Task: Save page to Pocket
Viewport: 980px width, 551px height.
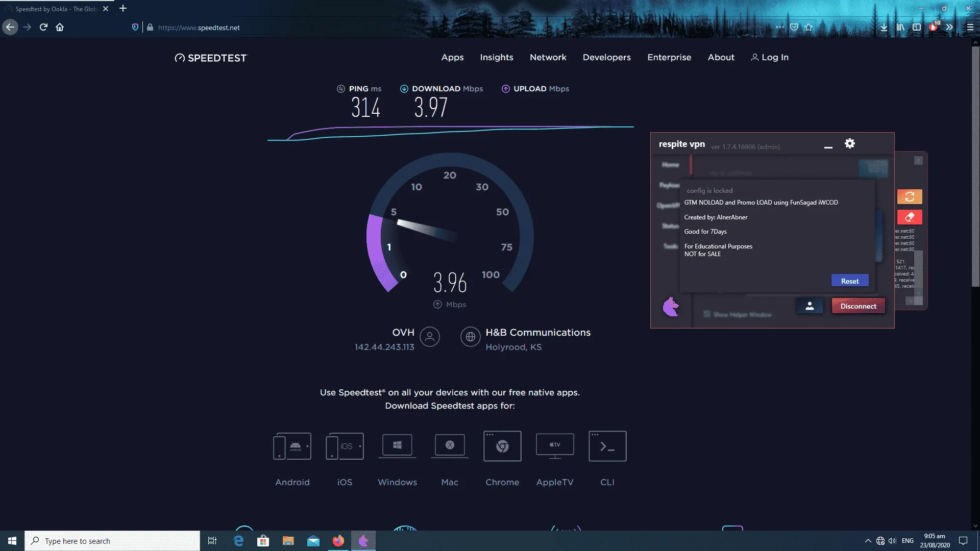Action: point(794,28)
